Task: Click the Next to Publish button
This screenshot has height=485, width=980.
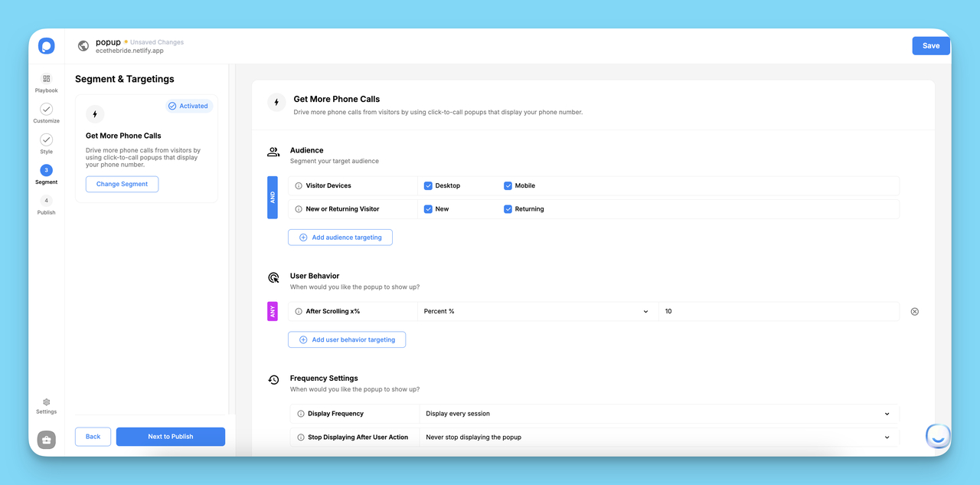Action: pos(171,437)
